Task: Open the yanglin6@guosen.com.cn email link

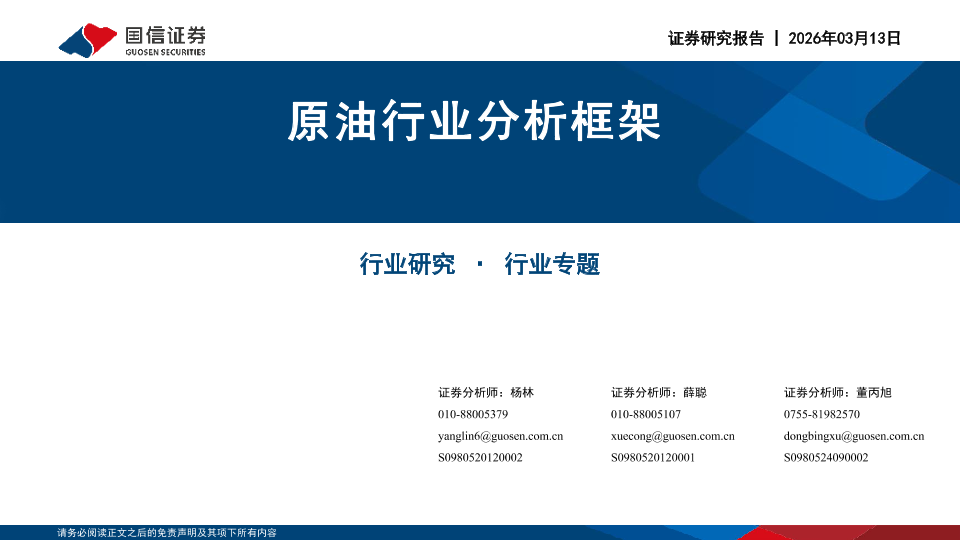Action: click(x=500, y=436)
